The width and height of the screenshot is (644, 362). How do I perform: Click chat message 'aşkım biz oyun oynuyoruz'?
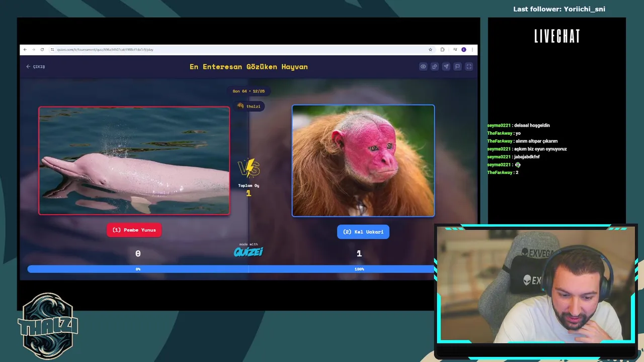click(540, 149)
